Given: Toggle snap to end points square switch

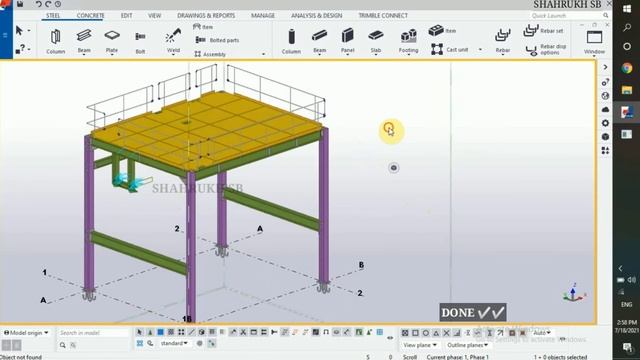Looking at the screenshot, I should click(415, 333).
